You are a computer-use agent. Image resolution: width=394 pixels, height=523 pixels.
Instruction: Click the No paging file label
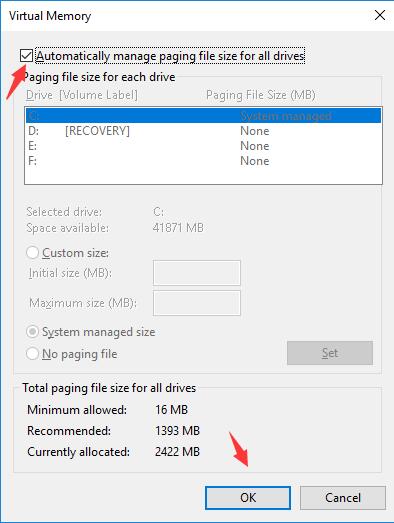[80, 354]
